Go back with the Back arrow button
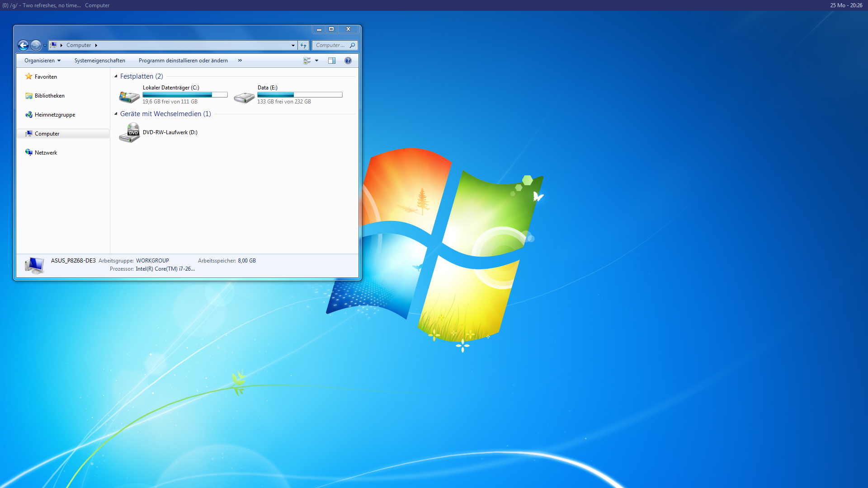The width and height of the screenshot is (868, 488). coord(23,45)
